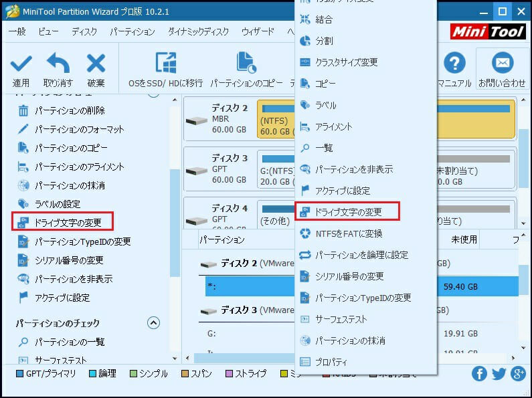Choose Merge (結合) in context menu
Screen dimensions: 532x398
[x=366, y=19]
